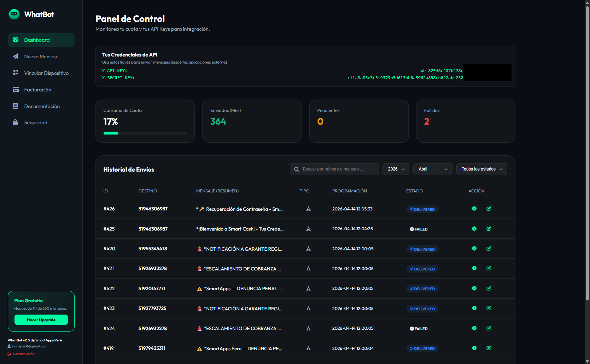Click the ESTADO column header
Viewport: 590px width, 364px height.
tap(414, 191)
